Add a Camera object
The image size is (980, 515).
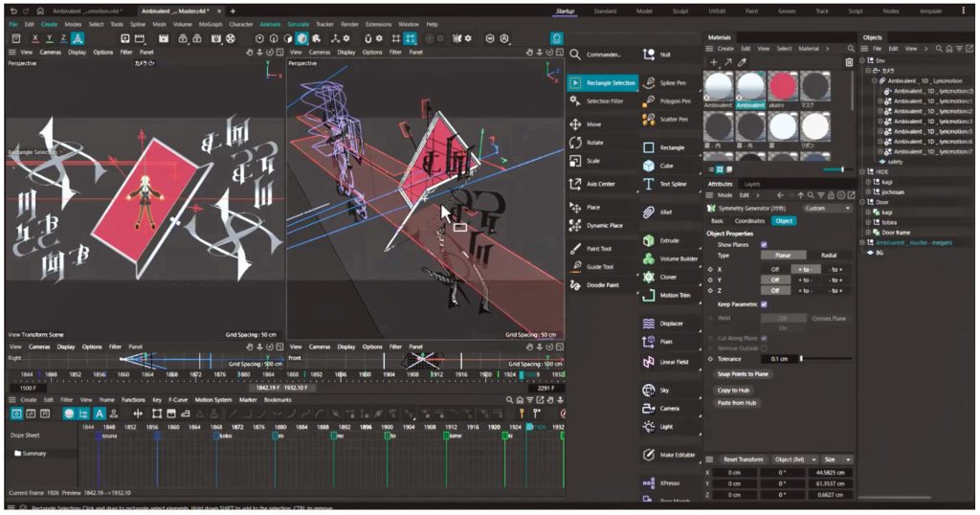669,408
